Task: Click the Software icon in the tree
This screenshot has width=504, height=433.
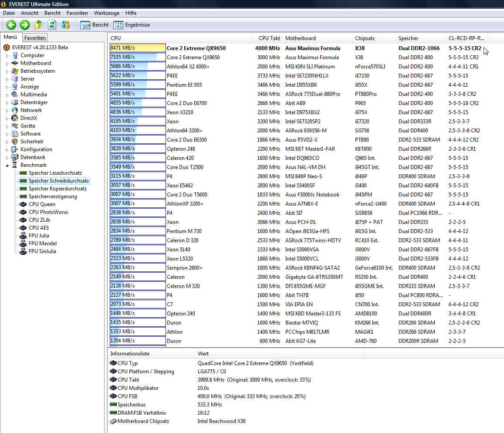Action: click(x=14, y=134)
